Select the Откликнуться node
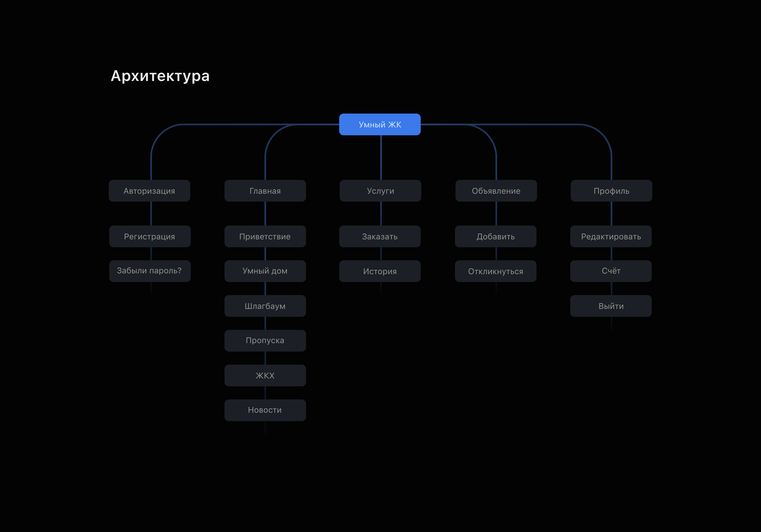The height and width of the screenshot is (532, 761). (495, 271)
